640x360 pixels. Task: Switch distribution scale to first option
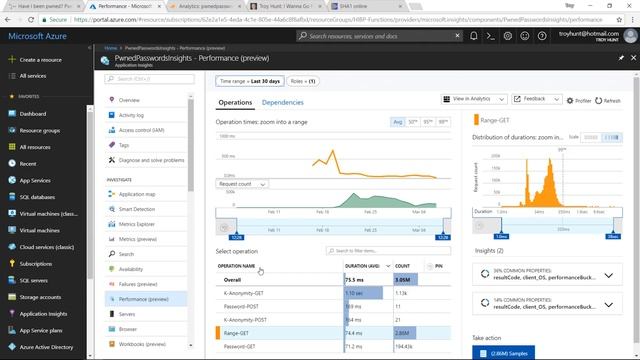pos(591,138)
